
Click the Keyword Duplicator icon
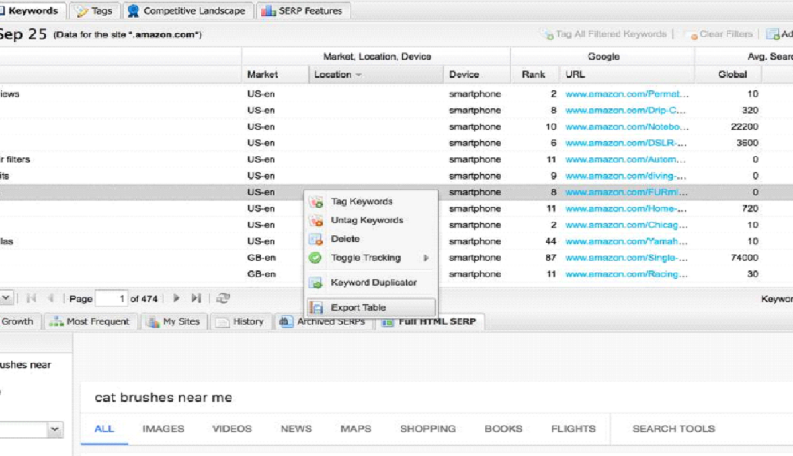point(316,283)
